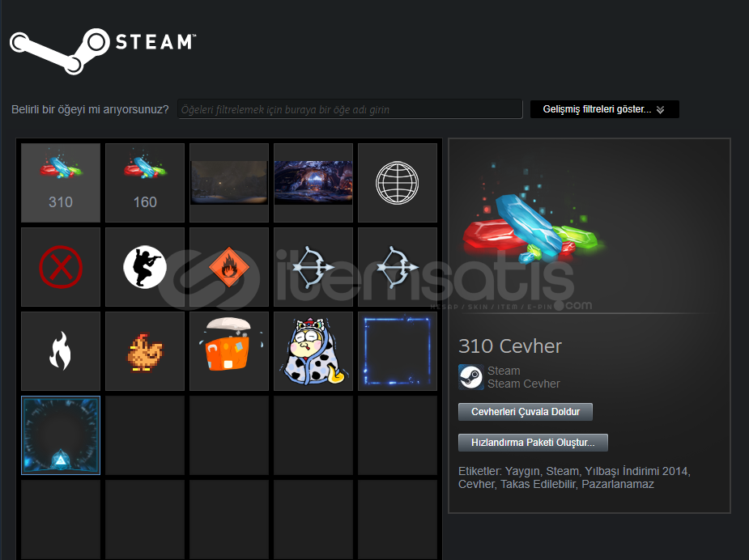Select the orange flammable hazard diamond item
749x560 pixels.
point(229,267)
